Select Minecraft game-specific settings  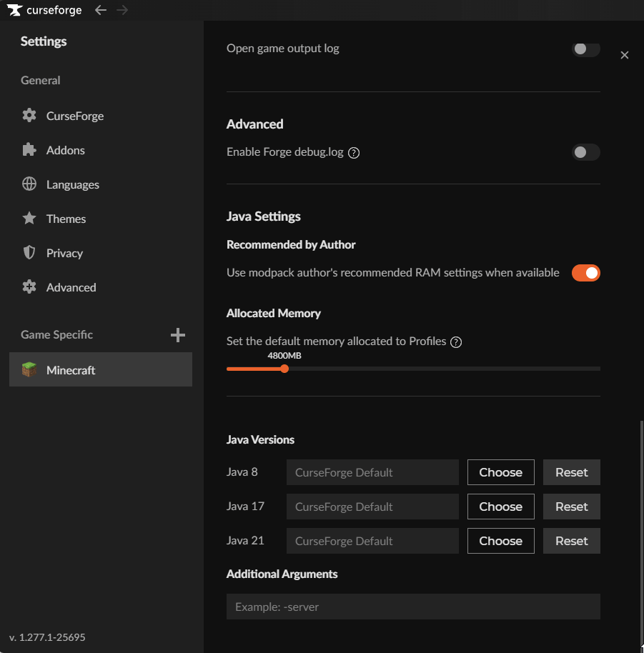(100, 369)
